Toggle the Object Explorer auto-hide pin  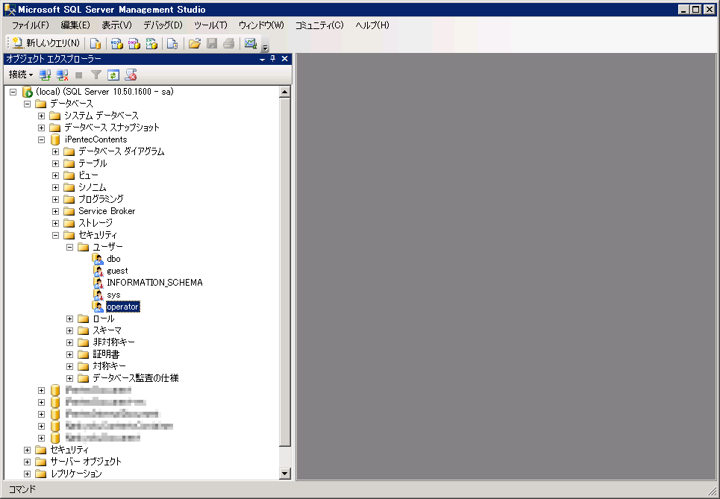click(x=273, y=59)
